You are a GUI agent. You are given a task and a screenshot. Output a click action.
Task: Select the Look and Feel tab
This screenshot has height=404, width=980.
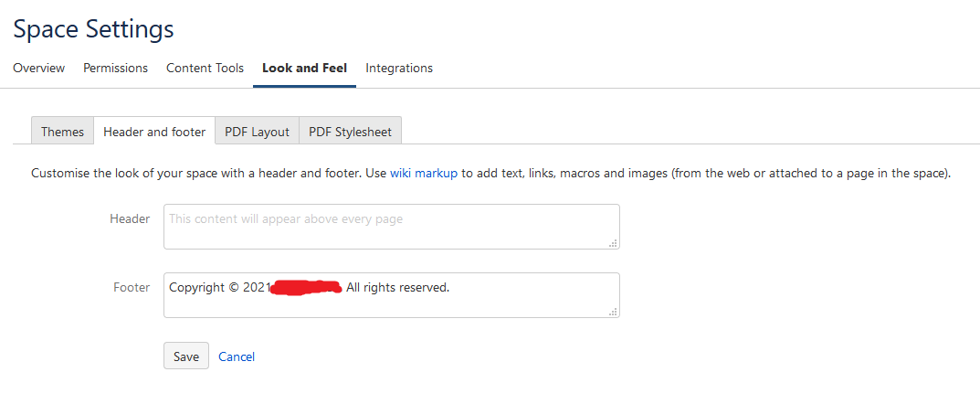click(x=304, y=68)
